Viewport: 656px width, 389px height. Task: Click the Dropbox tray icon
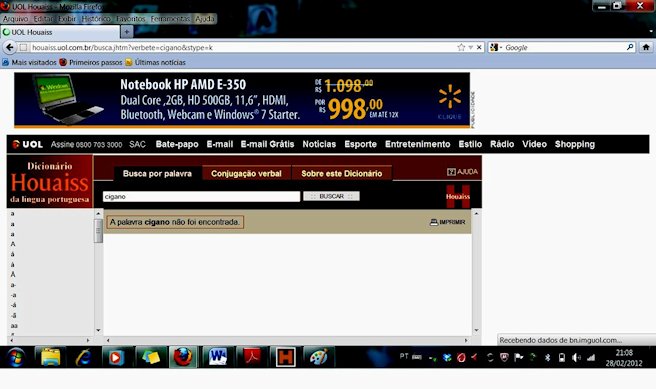pos(447,358)
